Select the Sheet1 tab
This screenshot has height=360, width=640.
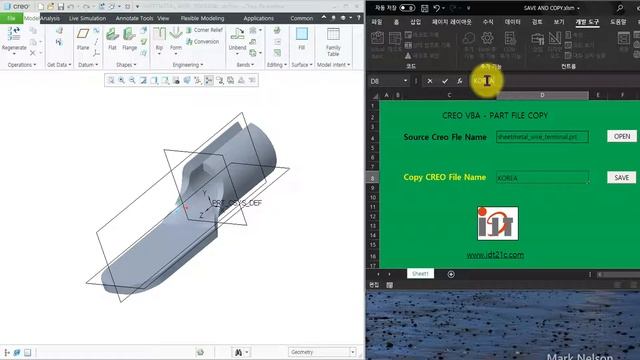[420, 273]
